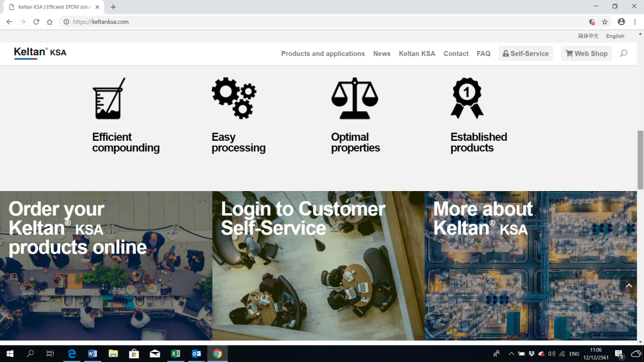Click the Keltan KSA logo
This screenshot has width=644, height=362.
pyautogui.click(x=40, y=53)
